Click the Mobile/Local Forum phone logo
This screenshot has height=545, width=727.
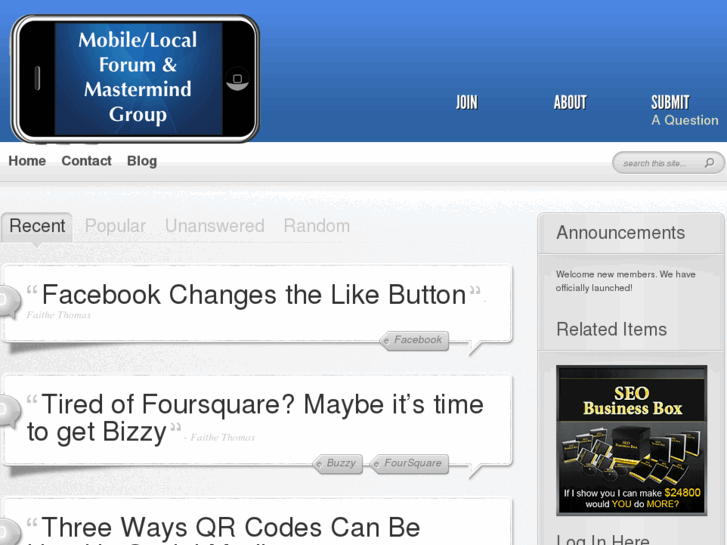coord(134,79)
